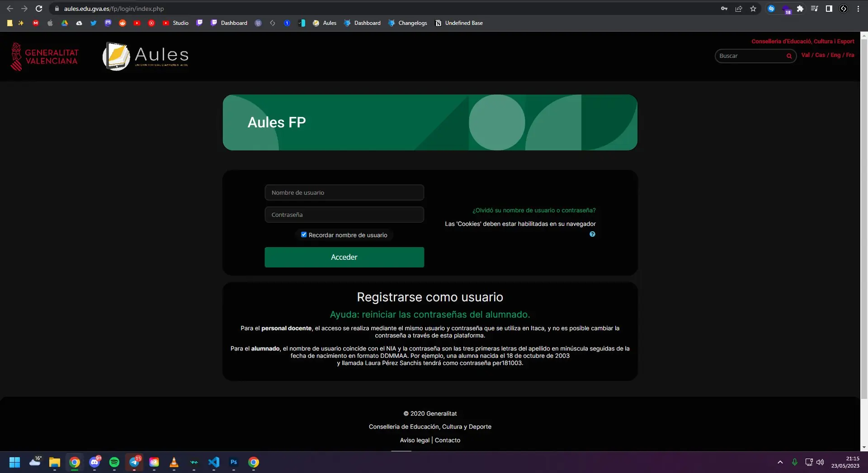Image resolution: width=868 pixels, height=473 pixels.
Task: Open the Aviso legal footer link
Action: [415, 440]
